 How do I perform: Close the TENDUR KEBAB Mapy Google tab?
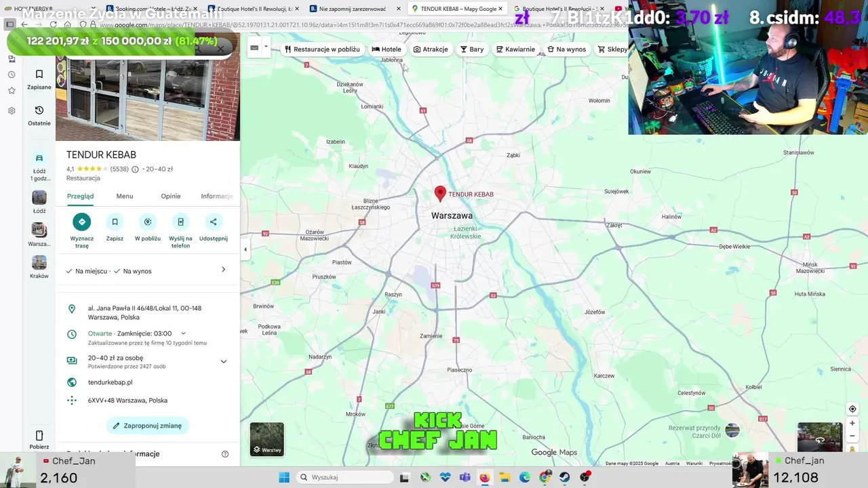click(500, 9)
